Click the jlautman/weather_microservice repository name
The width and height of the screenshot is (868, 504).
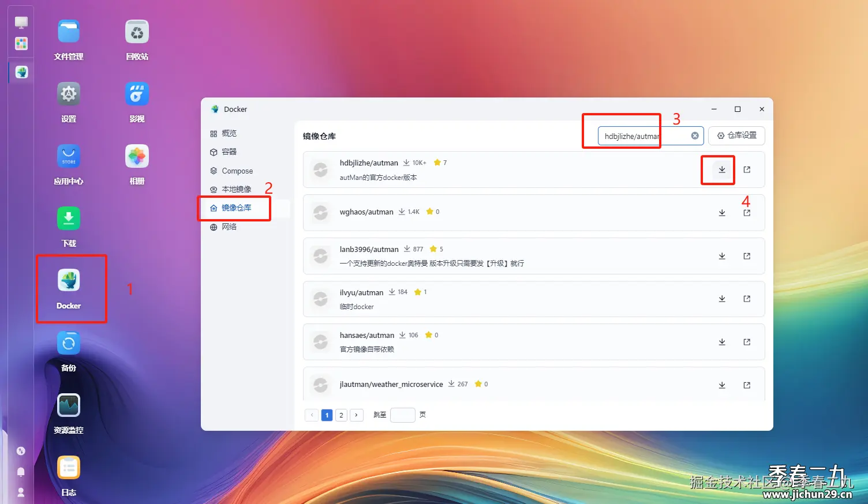pos(391,385)
